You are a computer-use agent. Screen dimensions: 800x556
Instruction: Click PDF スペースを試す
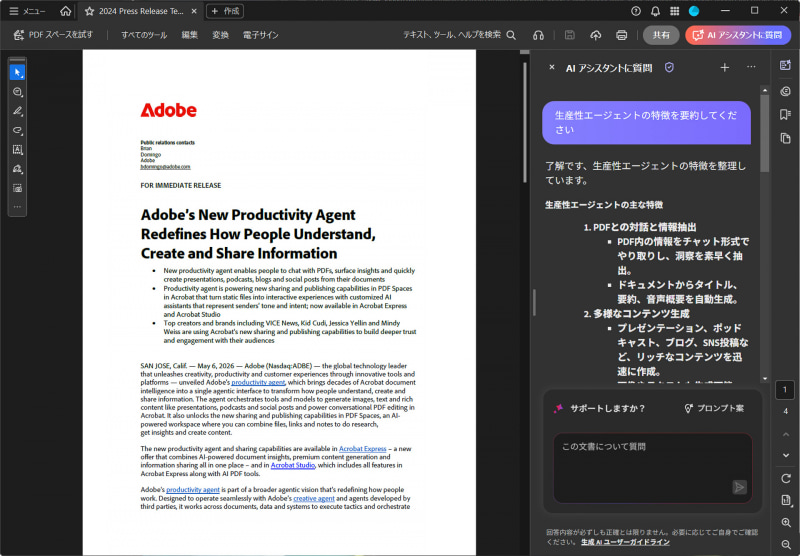tap(53, 35)
